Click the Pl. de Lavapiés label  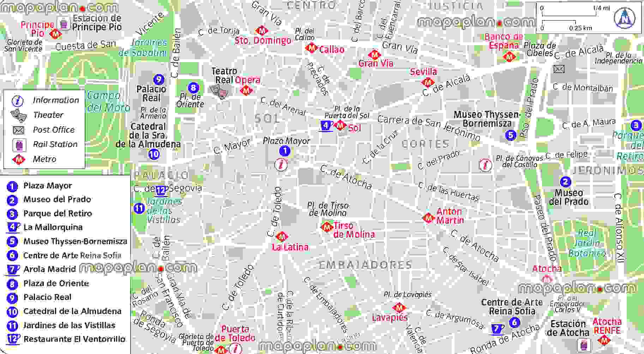(x=408, y=294)
